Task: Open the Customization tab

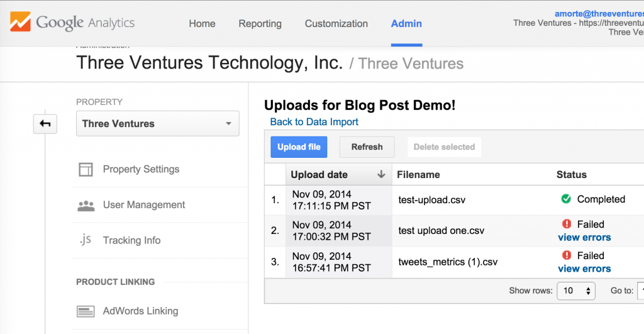Action: [336, 24]
